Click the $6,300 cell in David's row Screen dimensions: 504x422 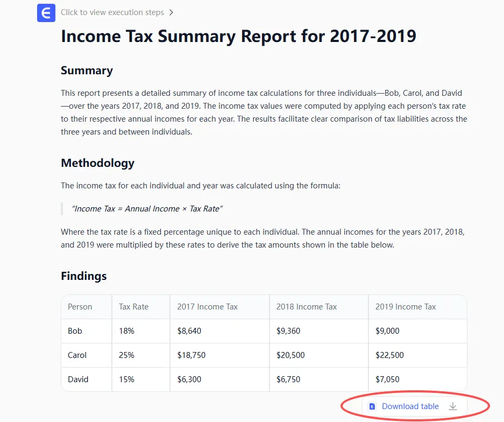click(189, 379)
